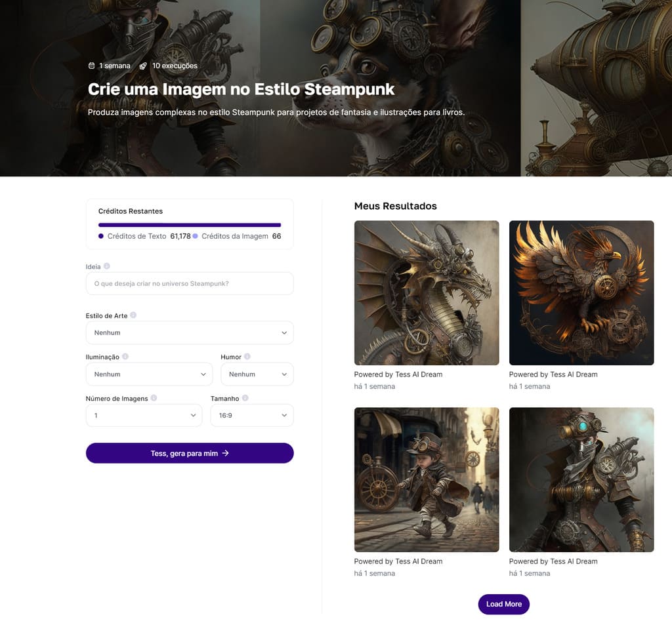
Task: Click the Load More button
Action: click(x=503, y=604)
